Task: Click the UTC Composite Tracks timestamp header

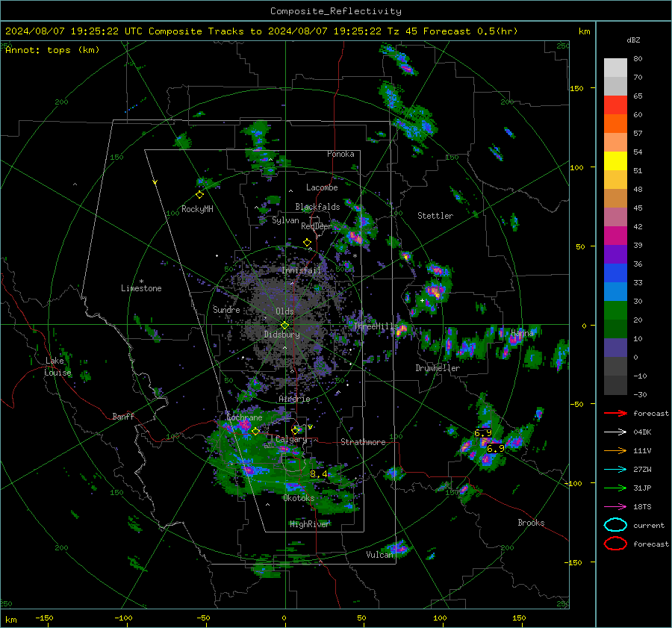Action: [x=261, y=31]
